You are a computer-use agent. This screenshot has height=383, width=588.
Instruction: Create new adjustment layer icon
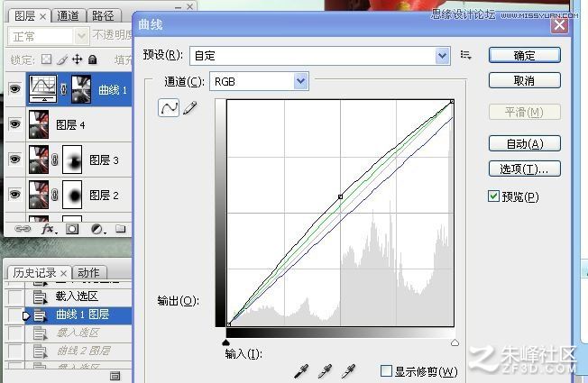point(98,229)
